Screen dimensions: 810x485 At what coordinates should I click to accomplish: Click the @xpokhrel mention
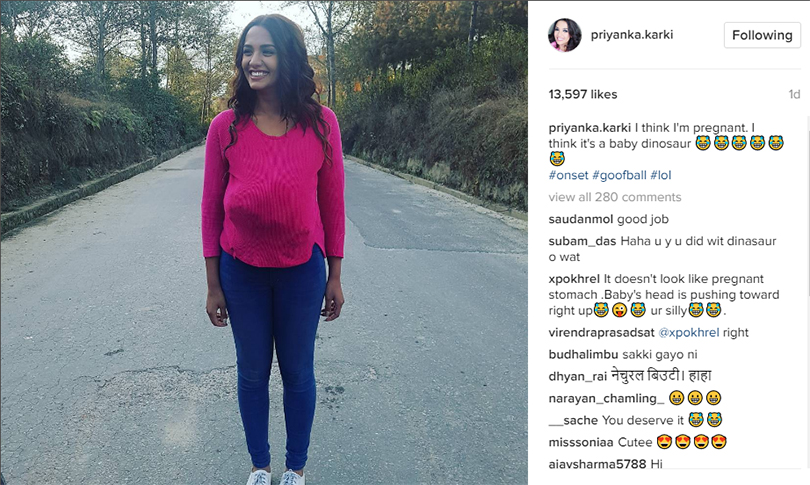coord(689,333)
